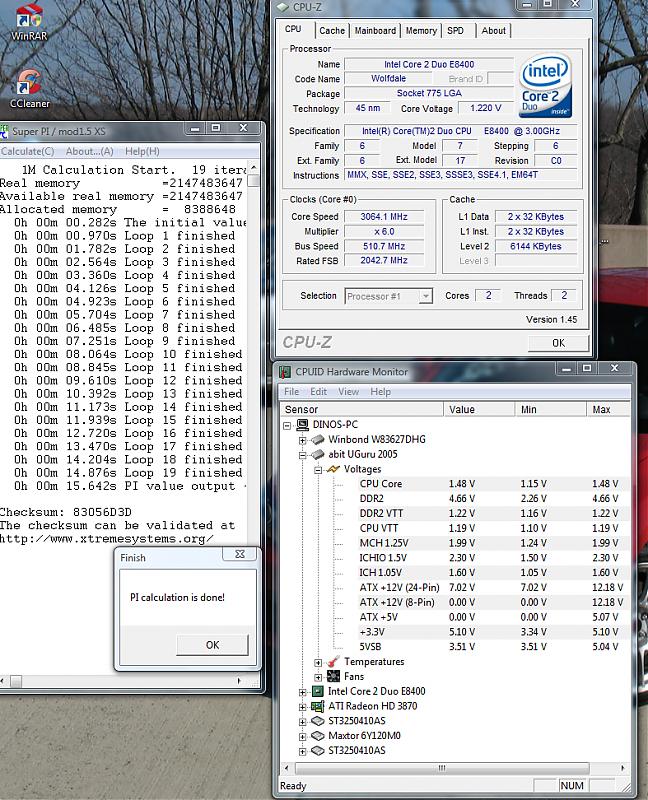Click OK in the Finish dialog

(x=212, y=645)
